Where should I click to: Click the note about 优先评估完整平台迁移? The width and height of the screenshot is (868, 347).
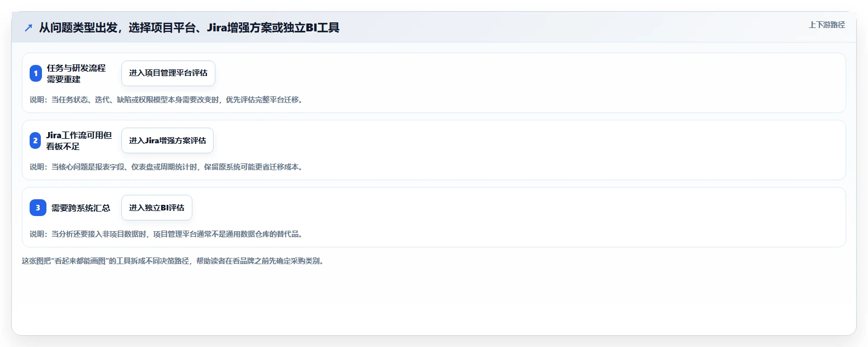[x=166, y=100]
